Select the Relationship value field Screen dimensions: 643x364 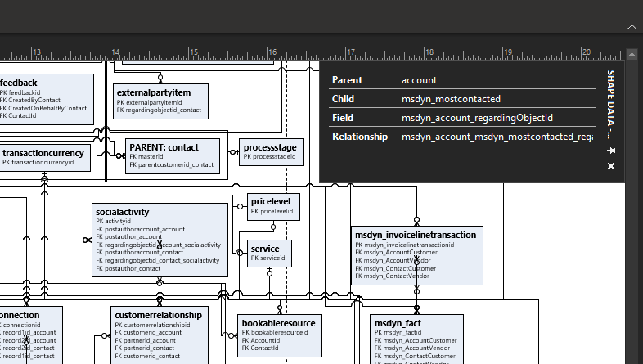point(497,137)
